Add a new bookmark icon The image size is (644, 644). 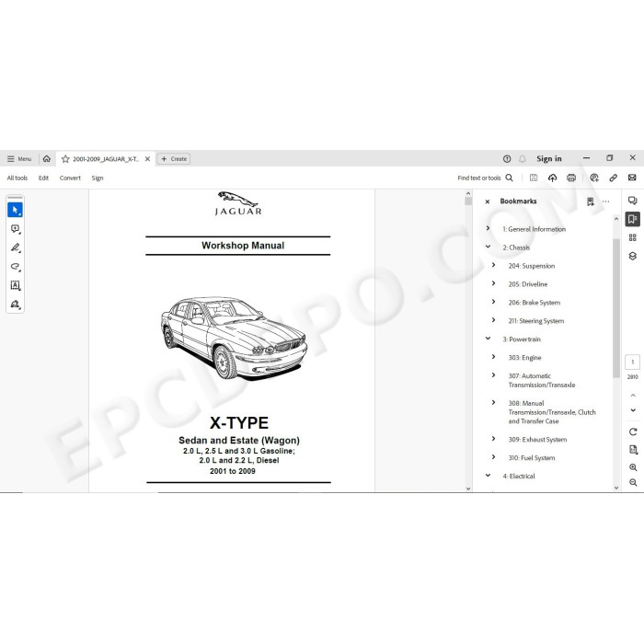pos(591,201)
